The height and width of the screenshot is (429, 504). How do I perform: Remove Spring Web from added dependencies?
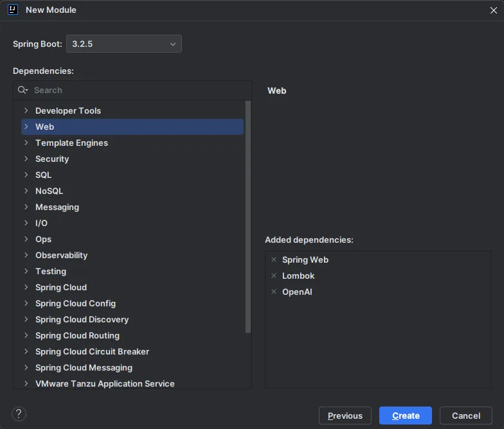coord(274,260)
